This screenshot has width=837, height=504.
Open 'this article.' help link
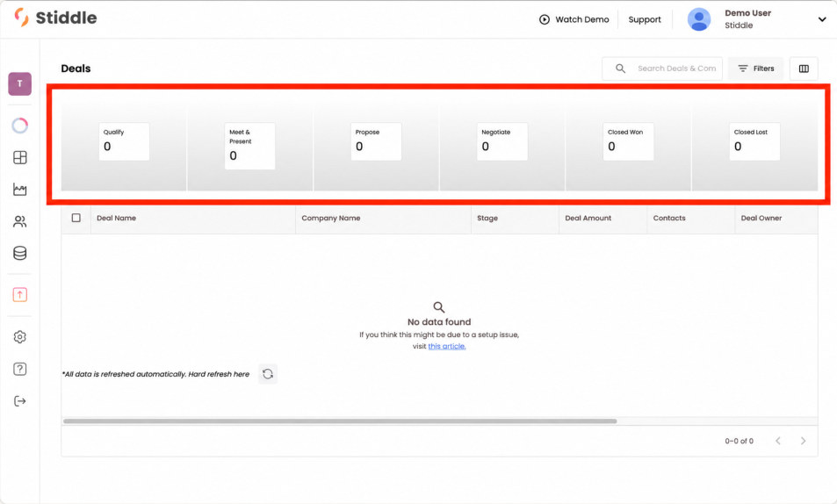(x=447, y=346)
